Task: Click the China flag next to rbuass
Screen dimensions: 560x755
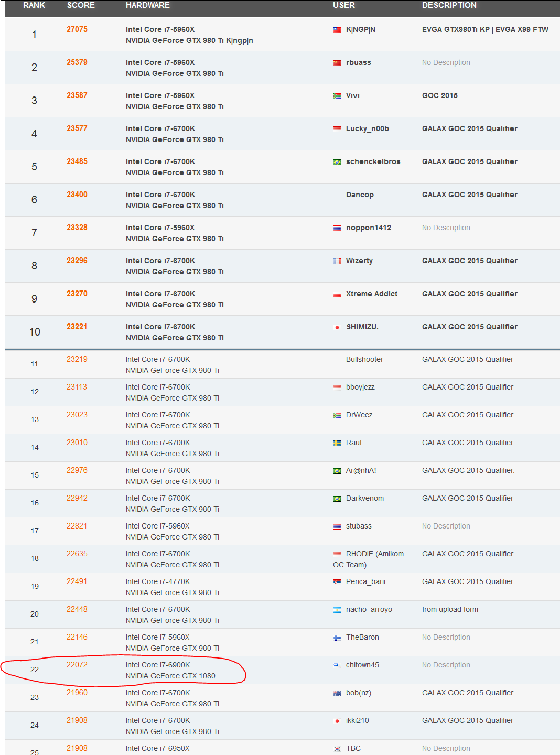Action: (337, 63)
